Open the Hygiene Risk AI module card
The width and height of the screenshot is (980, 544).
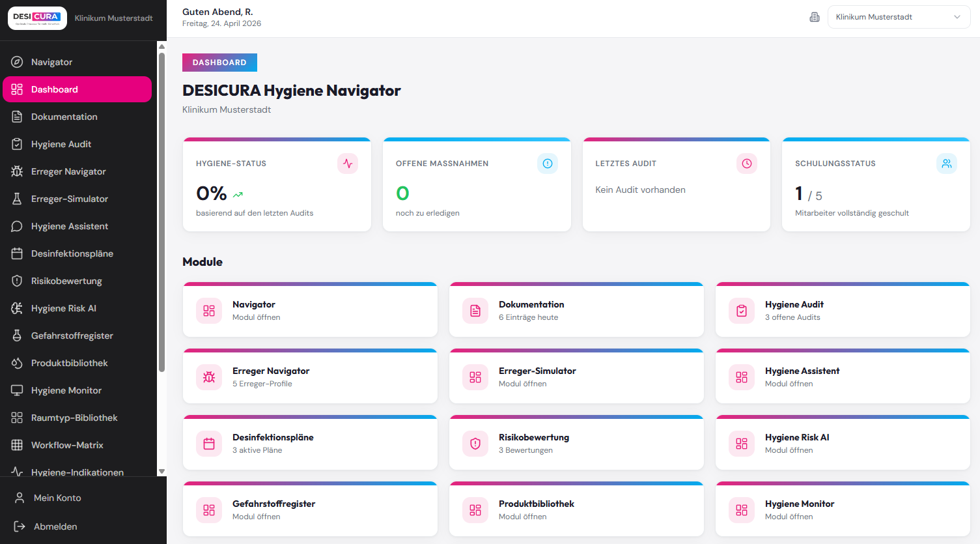843,443
